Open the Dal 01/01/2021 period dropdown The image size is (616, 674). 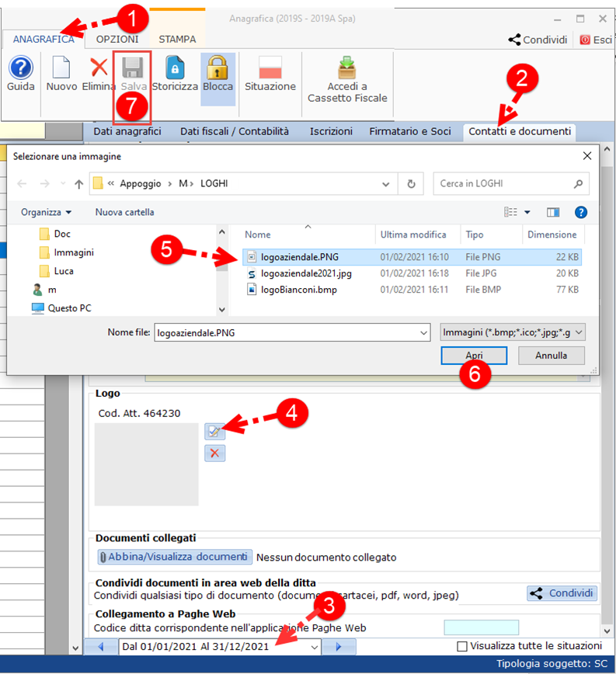(315, 647)
